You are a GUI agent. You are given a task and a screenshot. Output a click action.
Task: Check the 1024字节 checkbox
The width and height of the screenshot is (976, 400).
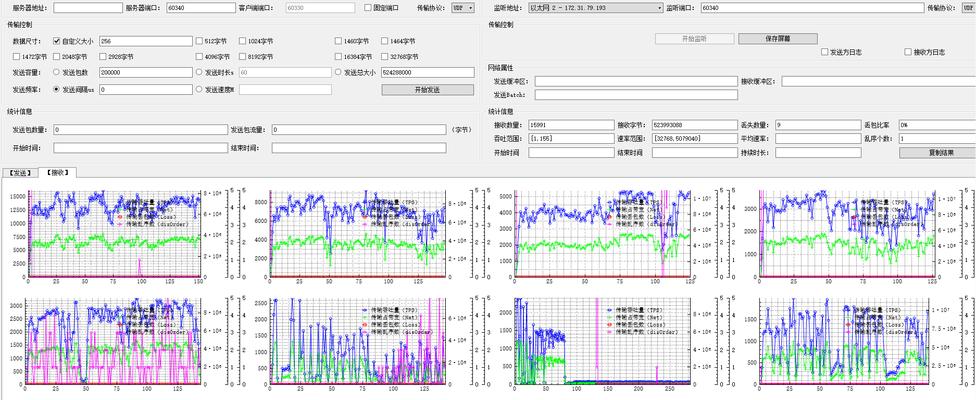point(242,41)
